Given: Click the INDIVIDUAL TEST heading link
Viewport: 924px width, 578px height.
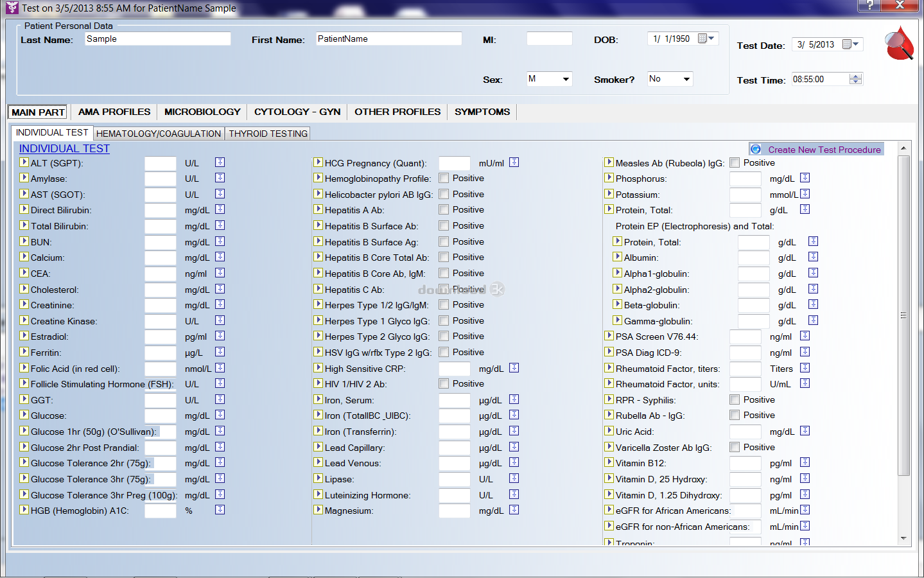Looking at the screenshot, I should [x=64, y=148].
